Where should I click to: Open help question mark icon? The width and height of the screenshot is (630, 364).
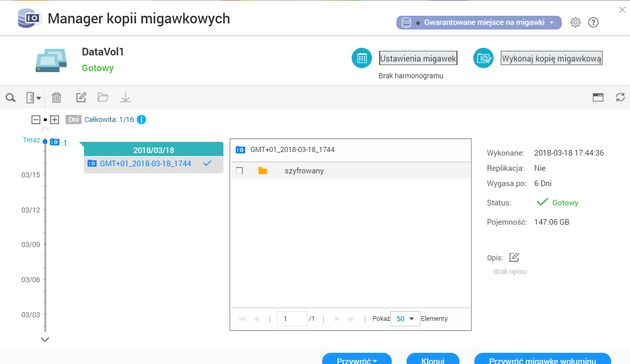pos(593,22)
